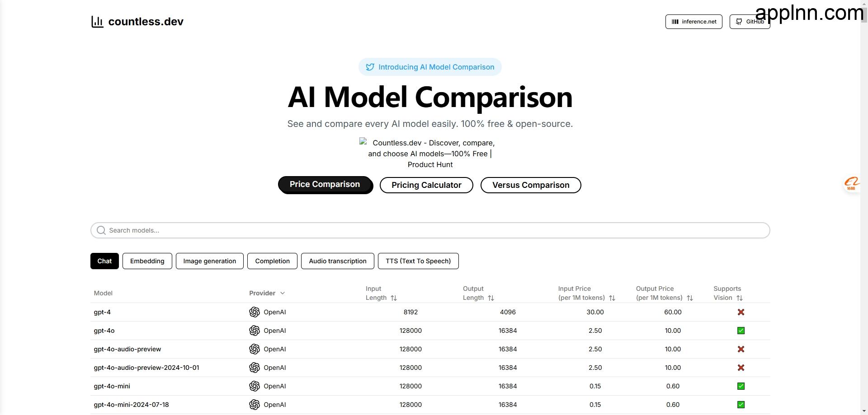868x415 pixels.
Task: Select the Audio transcription filter tab
Action: 337,261
